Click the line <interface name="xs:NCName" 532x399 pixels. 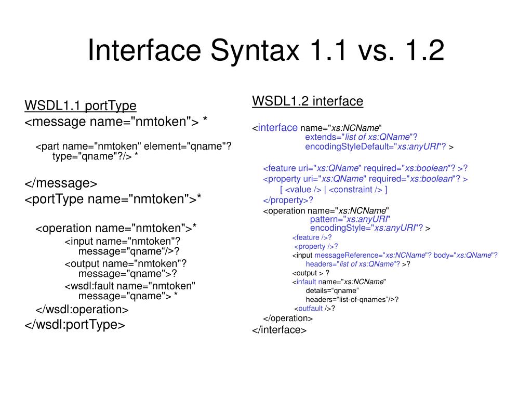pos(317,128)
